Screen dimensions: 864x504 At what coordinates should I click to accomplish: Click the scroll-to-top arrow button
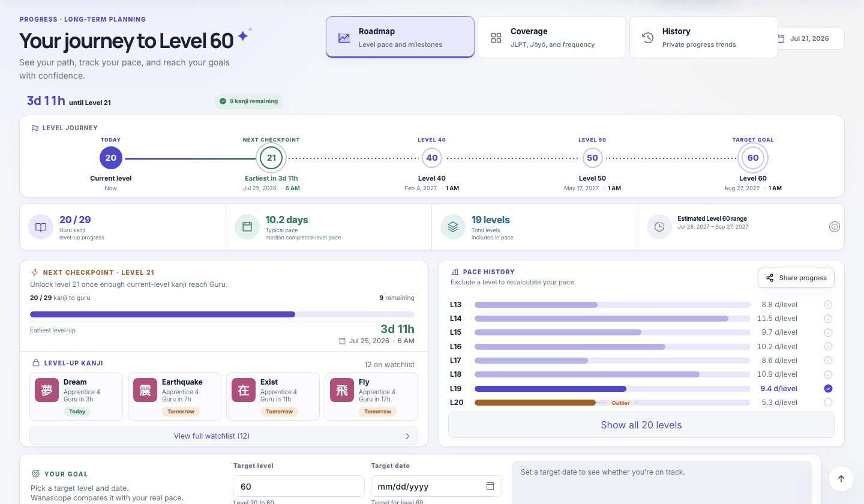(x=841, y=479)
